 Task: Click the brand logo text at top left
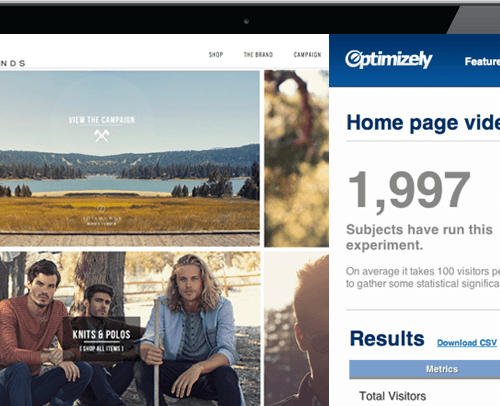(x=13, y=63)
